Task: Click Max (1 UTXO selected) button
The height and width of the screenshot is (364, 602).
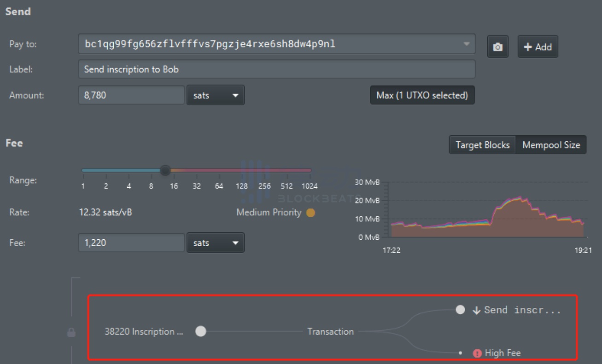Action: coord(422,95)
